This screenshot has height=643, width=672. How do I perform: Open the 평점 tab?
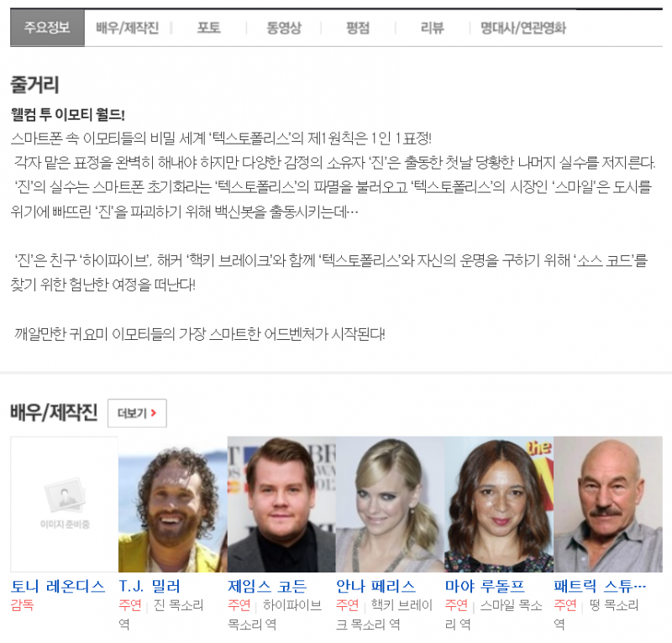coord(358,28)
